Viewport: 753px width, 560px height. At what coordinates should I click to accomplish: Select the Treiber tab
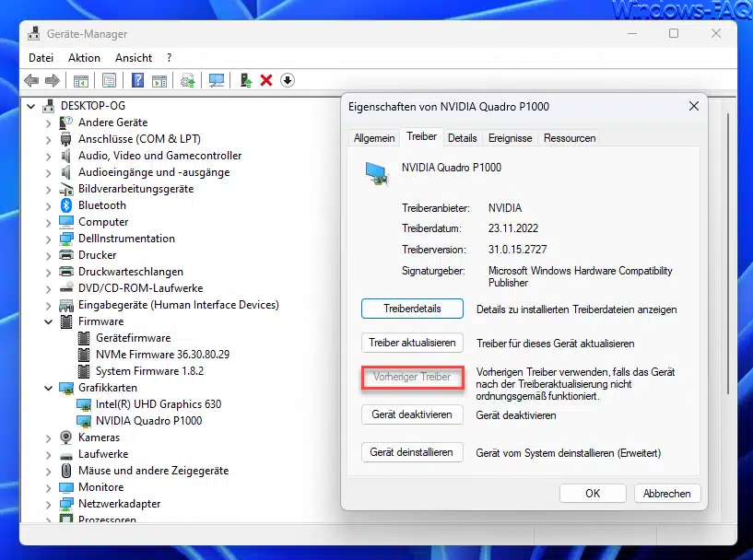point(421,136)
